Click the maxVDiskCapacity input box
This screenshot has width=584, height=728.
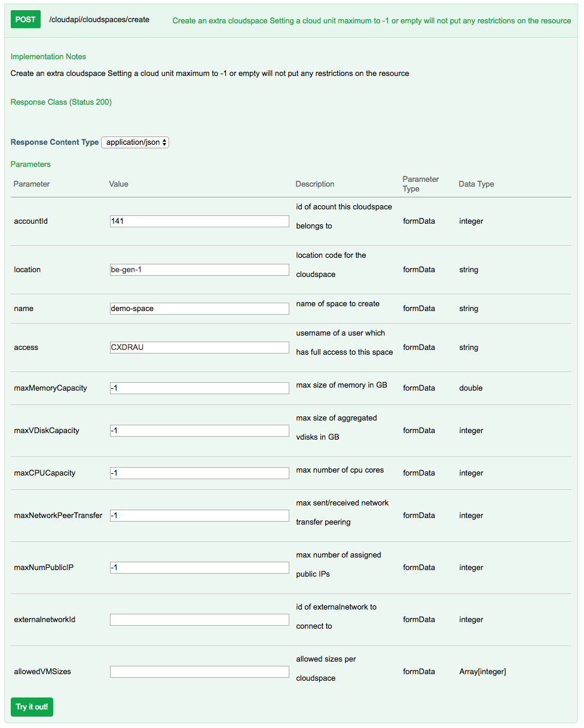coord(199,431)
